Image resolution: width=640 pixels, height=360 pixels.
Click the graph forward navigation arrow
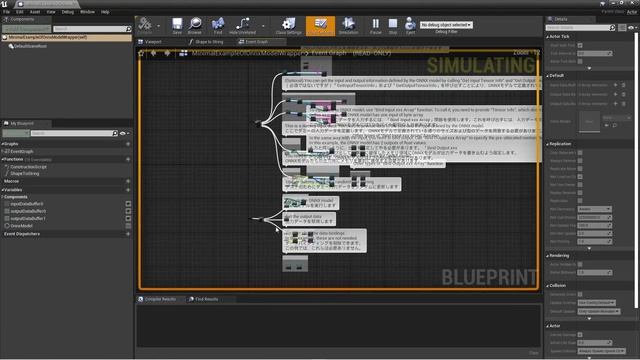[x=167, y=53]
